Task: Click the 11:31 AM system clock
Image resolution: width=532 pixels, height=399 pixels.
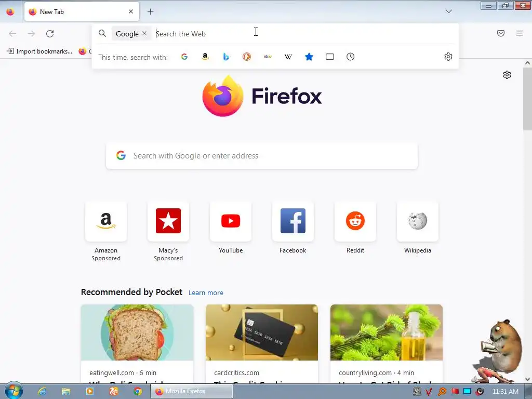Action: pyautogui.click(x=505, y=392)
